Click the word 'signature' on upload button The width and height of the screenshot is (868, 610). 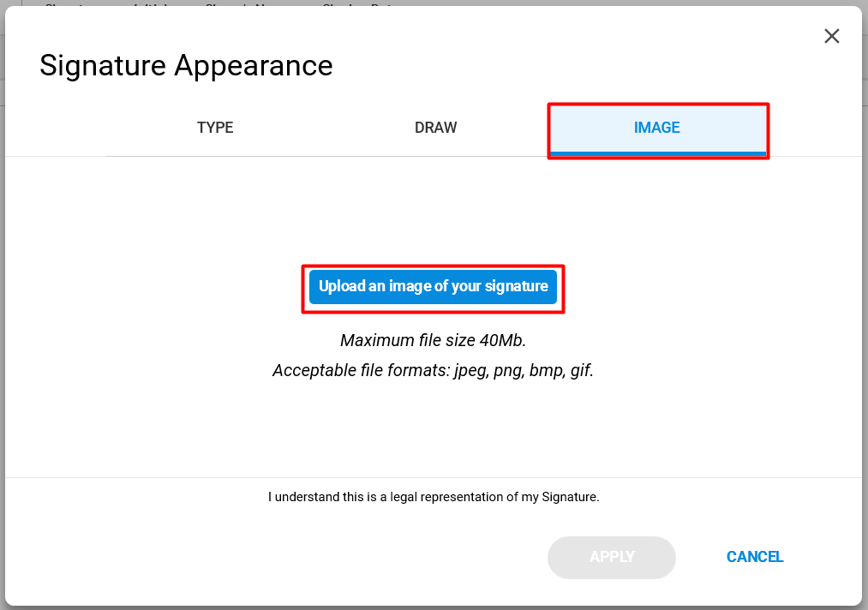516,287
